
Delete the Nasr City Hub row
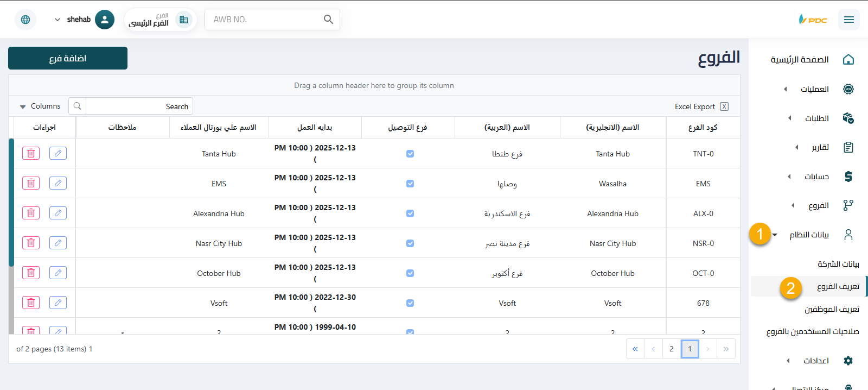pyautogui.click(x=31, y=243)
